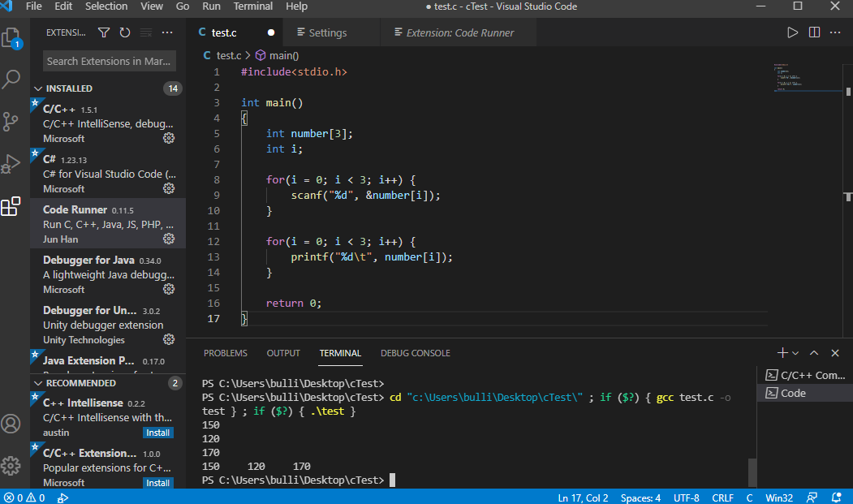The image size is (853, 504).
Task: Manage Debugger for Java extension gear
Action: 169,289
